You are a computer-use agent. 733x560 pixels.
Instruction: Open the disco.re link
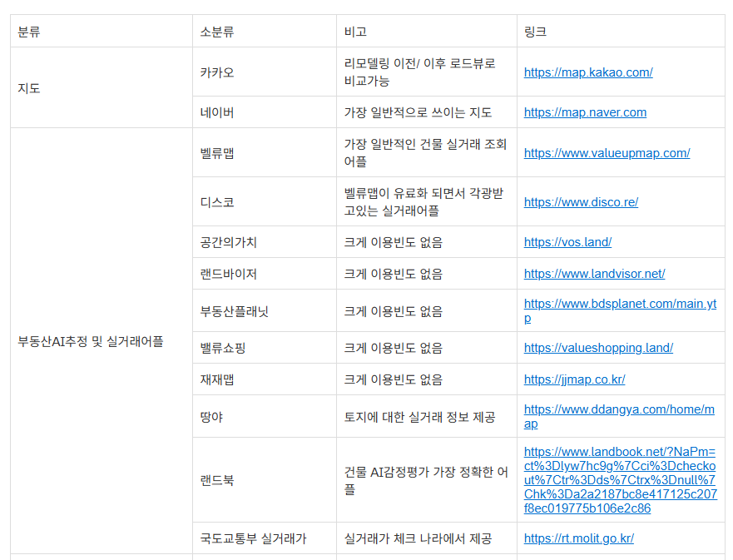click(581, 202)
